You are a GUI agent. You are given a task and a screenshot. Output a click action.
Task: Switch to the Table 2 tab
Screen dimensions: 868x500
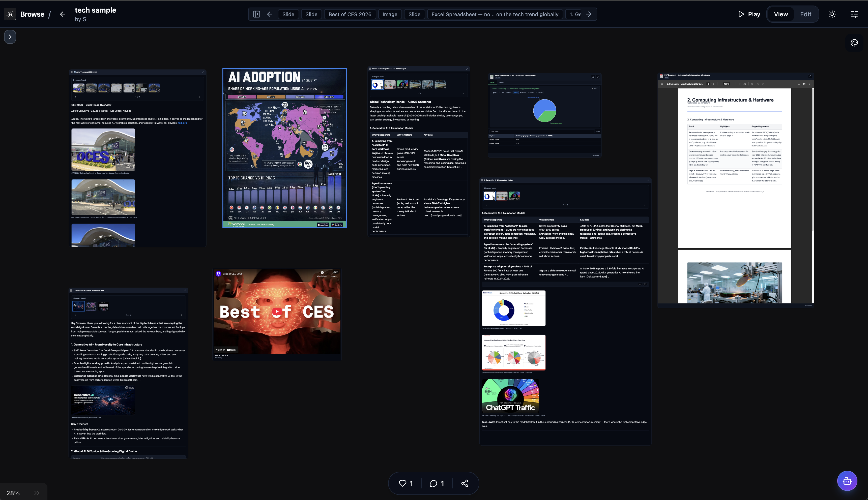502,83
